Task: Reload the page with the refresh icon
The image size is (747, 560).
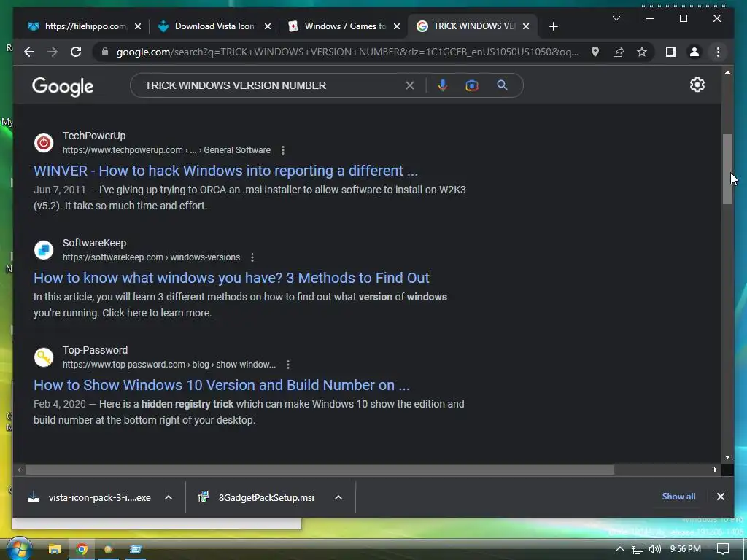Action: (76, 52)
